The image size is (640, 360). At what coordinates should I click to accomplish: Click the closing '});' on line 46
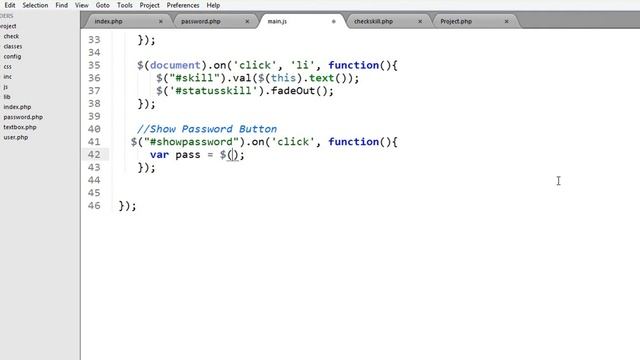click(x=127, y=206)
